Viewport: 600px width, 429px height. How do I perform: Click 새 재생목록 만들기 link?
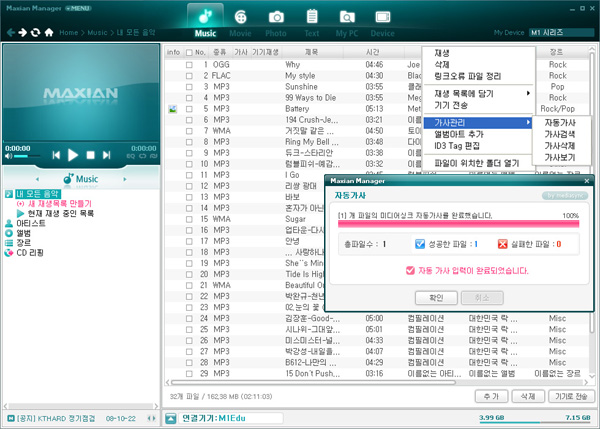coord(60,204)
